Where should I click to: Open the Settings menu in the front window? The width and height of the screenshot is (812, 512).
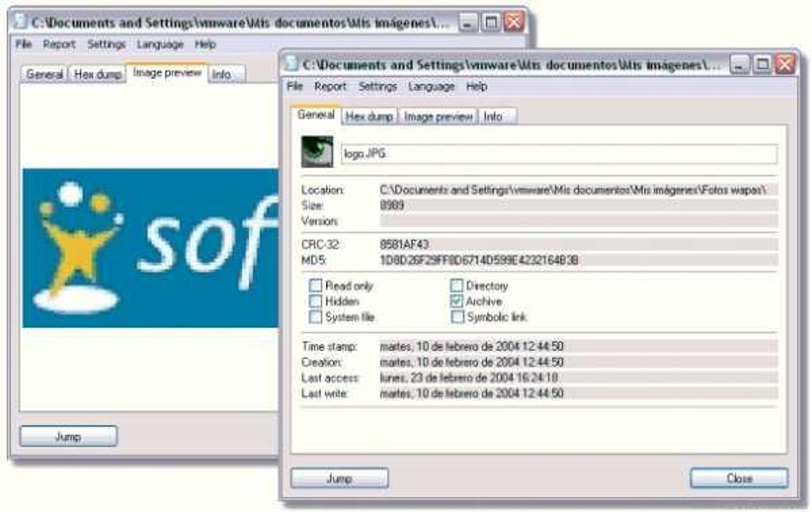(377, 87)
